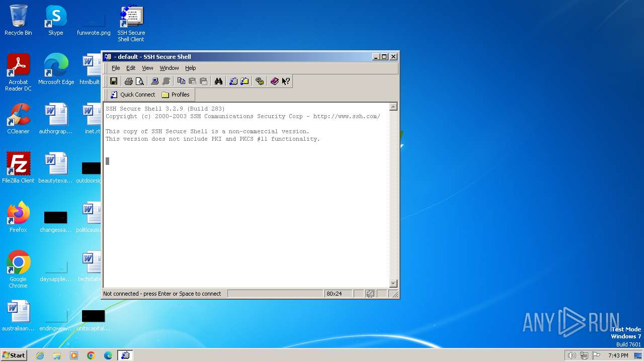This screenshot has height=362, width=644.
Task: Click the Print toolbar icon
Action: pyautogui.click(x=128, y=81)
